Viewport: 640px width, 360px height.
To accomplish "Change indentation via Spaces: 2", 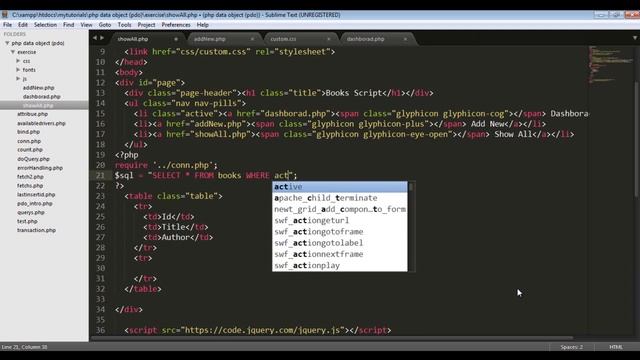I will click(571, 347).
